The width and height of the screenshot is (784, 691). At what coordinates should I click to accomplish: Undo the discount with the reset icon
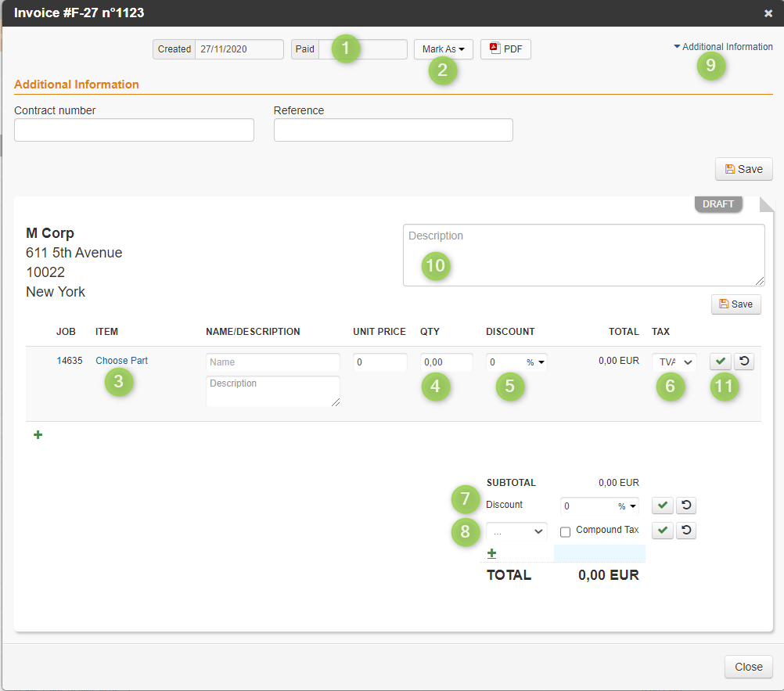pyautogui.click(x=685, y=505)
